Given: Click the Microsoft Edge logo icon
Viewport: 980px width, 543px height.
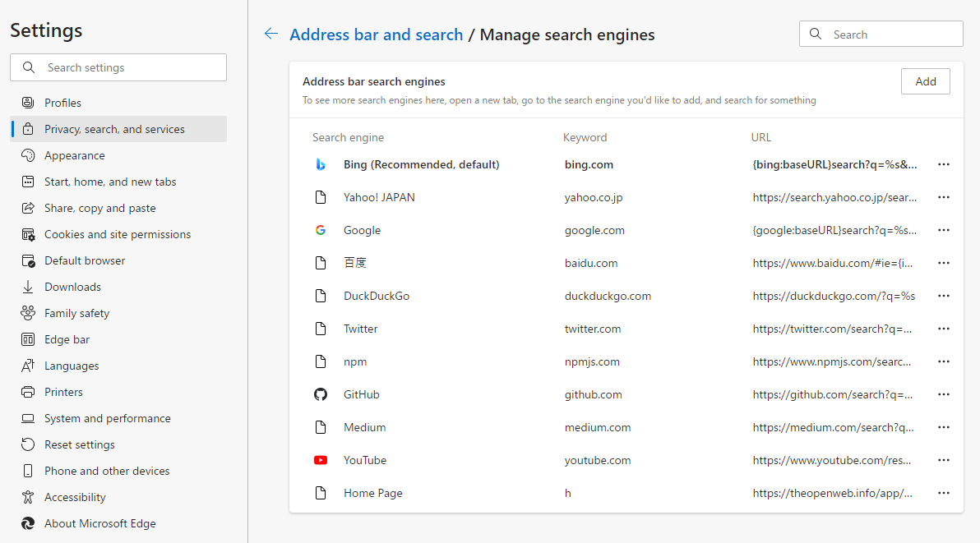Looking at the screenshot, I should [x=28, y=523].
